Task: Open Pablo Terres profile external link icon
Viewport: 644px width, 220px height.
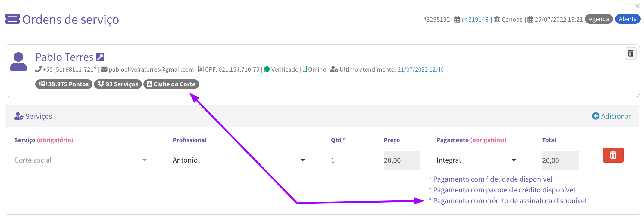Action: point(100,57)
